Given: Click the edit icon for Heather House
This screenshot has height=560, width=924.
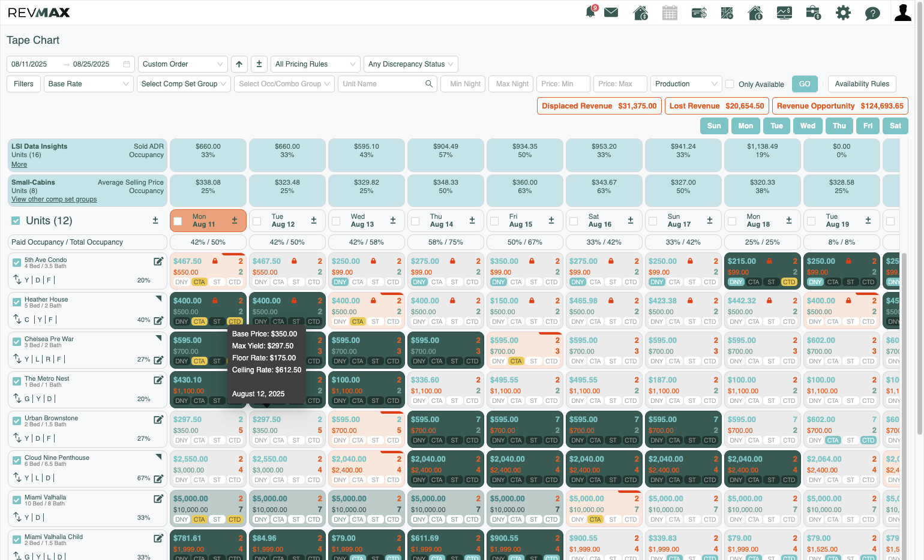Looking at the screenshot, I should (x=158, y=320).
